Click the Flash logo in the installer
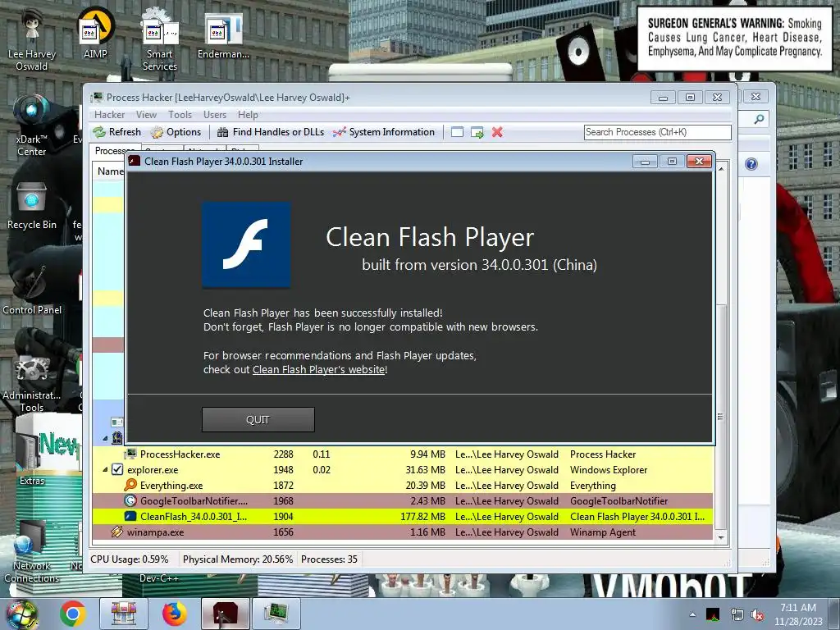 pos(246,244)
